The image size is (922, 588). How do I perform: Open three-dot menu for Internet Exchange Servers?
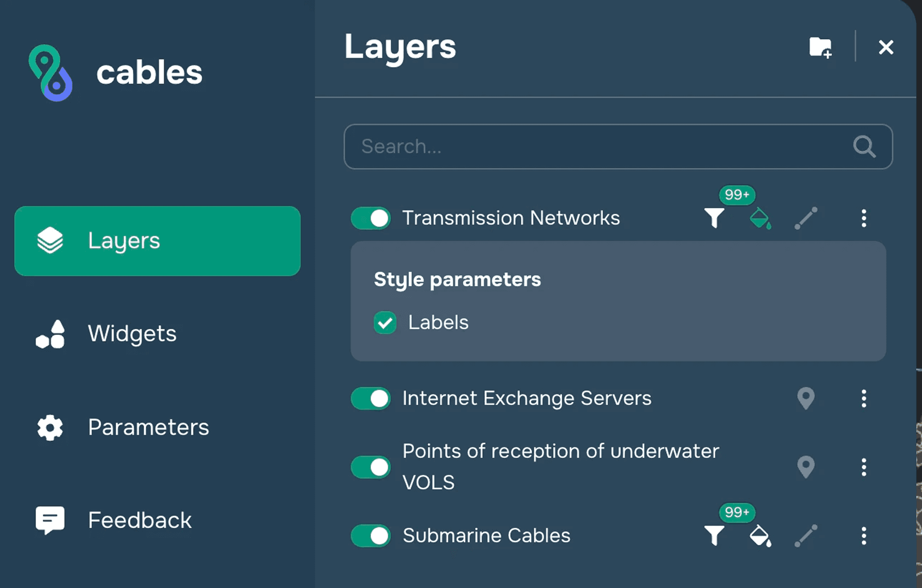click(863, 399)
